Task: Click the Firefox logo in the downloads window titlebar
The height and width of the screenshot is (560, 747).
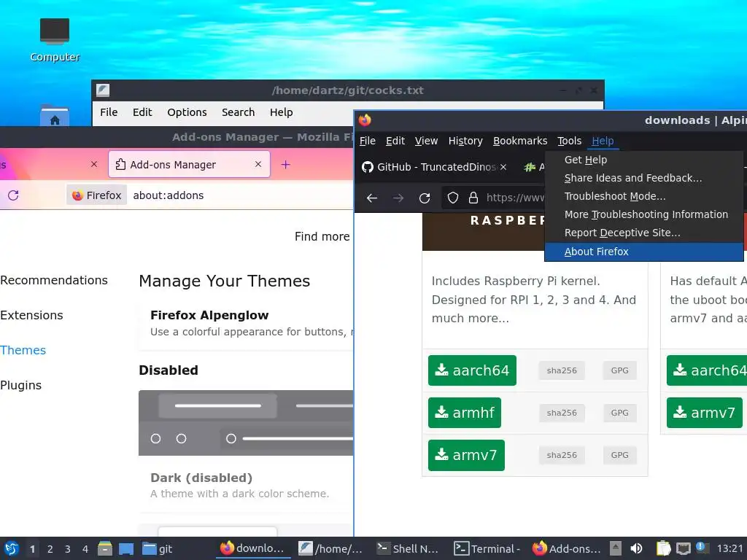Action: [365, 120]
